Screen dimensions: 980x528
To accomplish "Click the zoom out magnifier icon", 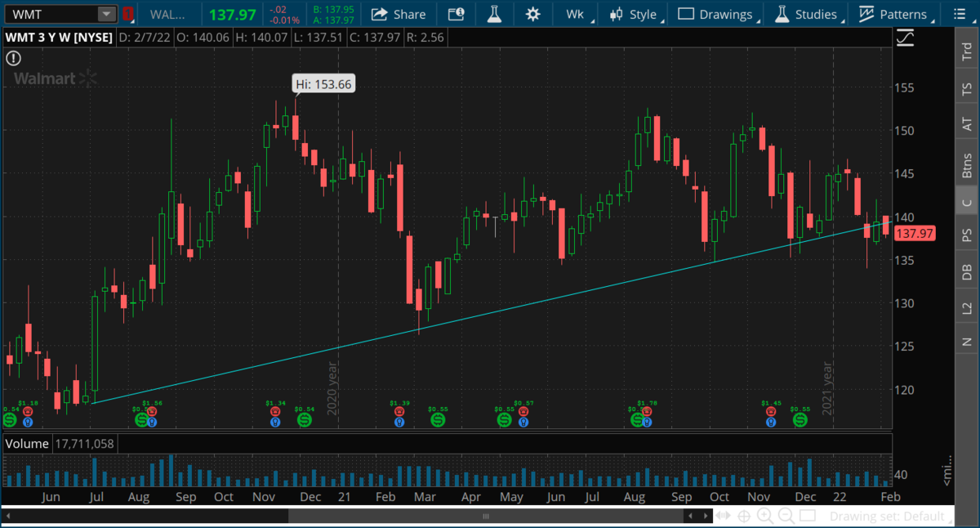I will tap(786, 517).
